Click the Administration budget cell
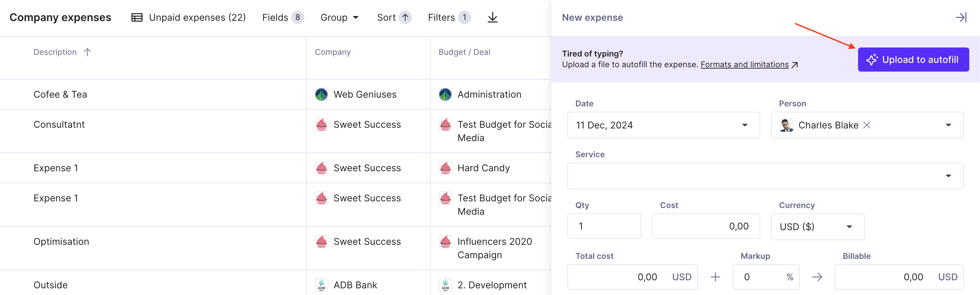This screenshot has height=295, width=980. (491, 95)
